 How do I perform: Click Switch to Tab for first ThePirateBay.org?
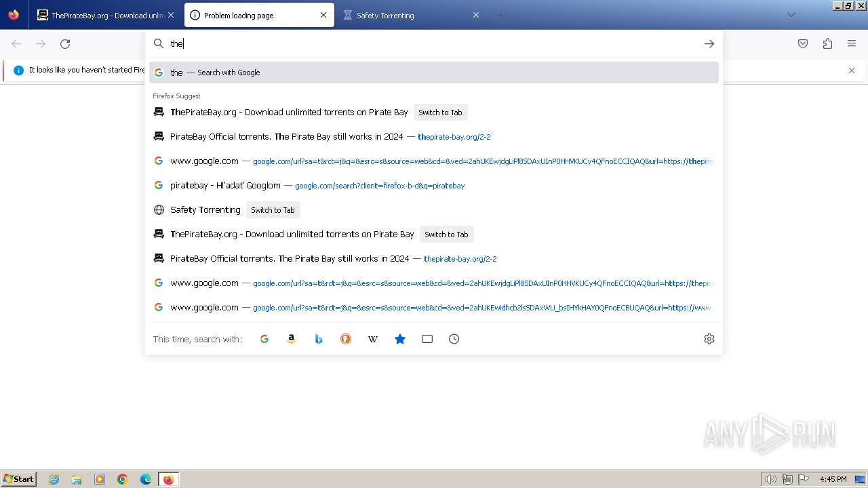pyautogui.click(x=440, y=113)
